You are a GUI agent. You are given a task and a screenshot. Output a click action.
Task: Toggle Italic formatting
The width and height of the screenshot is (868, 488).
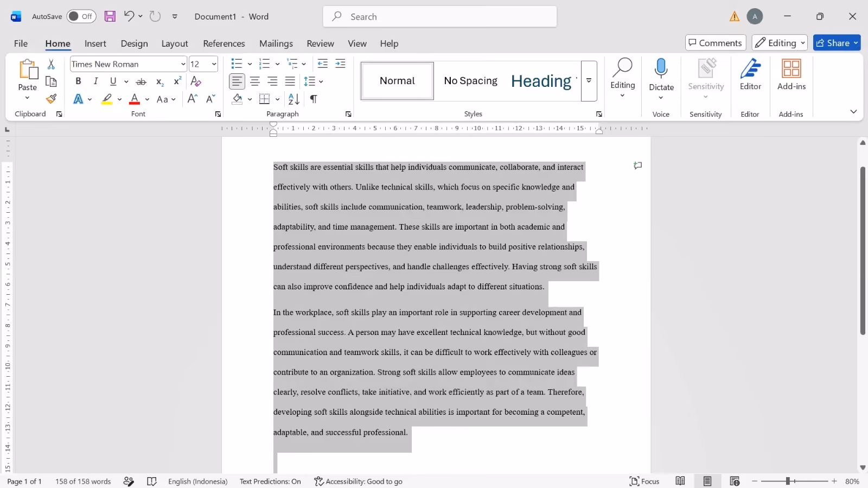pyautogui.click(x=95, y=81)
